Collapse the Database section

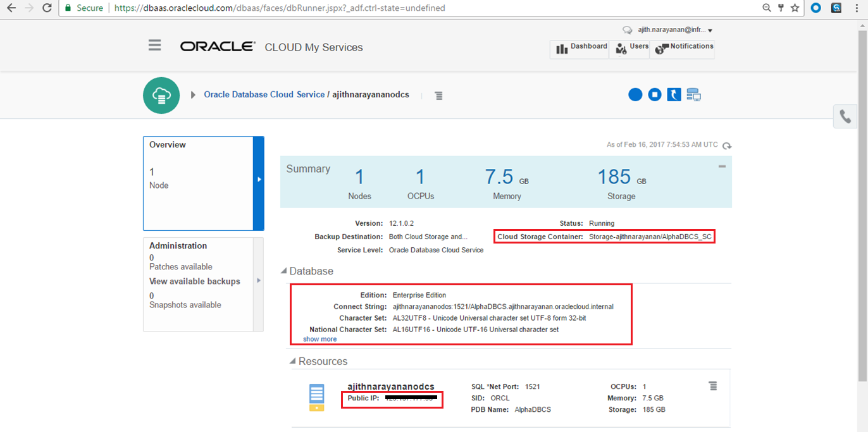283,271
